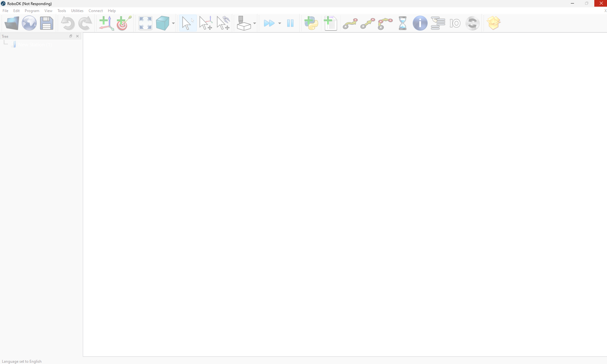
Task: Add a joint move instruction
Action: pyautogui.click(x=350, y=23)
